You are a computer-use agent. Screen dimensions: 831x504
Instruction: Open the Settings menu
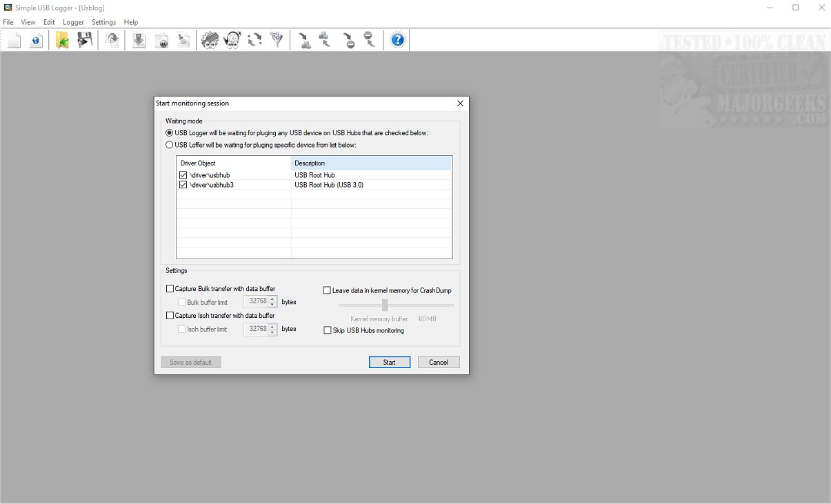[104, 22]
